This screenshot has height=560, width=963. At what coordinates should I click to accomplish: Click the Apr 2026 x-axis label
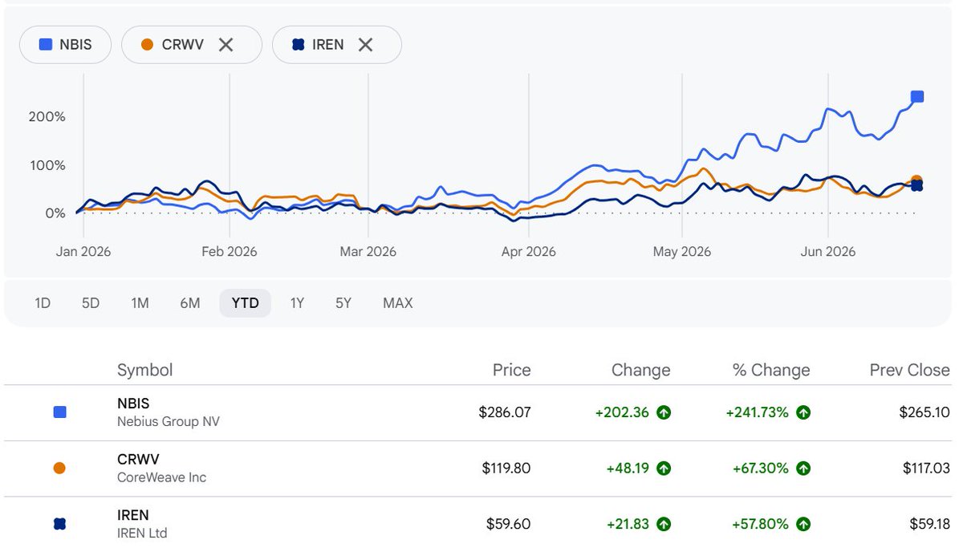pyautogui.click(x=529, y=252)
